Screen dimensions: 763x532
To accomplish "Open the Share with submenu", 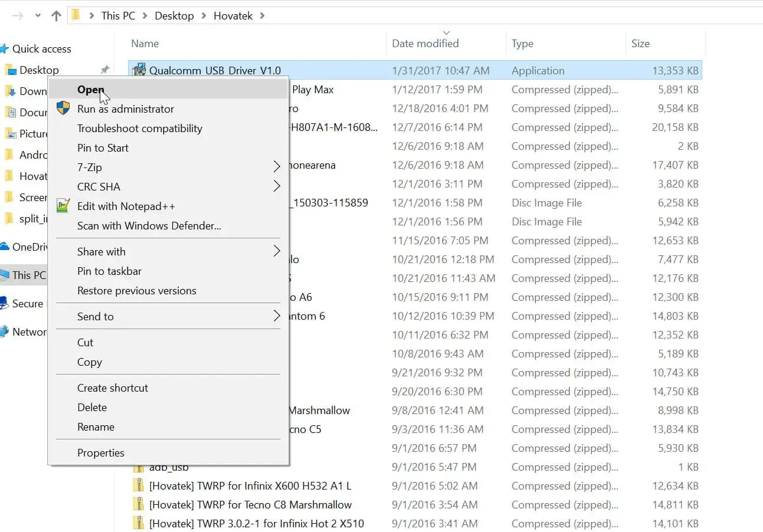I will coord(168,252).
